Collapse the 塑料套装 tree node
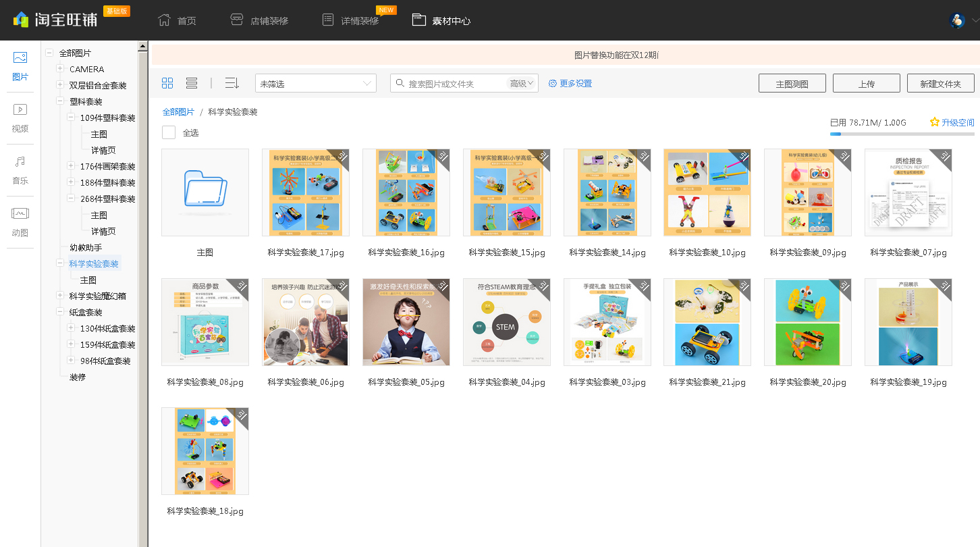This screenshot has height=547, width=980. [x=61, y=101]
